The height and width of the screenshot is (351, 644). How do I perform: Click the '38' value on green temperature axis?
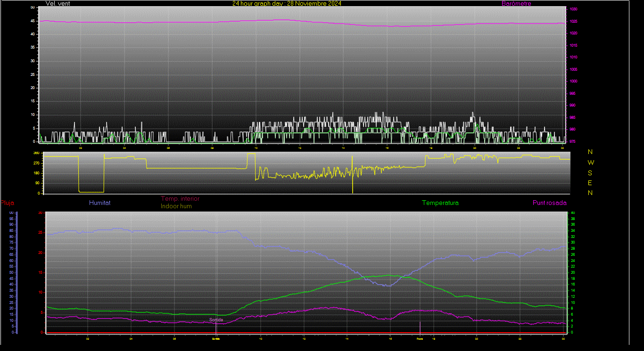573,219
